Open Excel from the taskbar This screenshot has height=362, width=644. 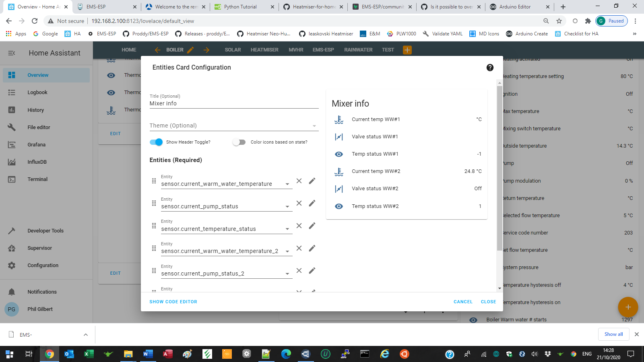(x=89, y=354)
